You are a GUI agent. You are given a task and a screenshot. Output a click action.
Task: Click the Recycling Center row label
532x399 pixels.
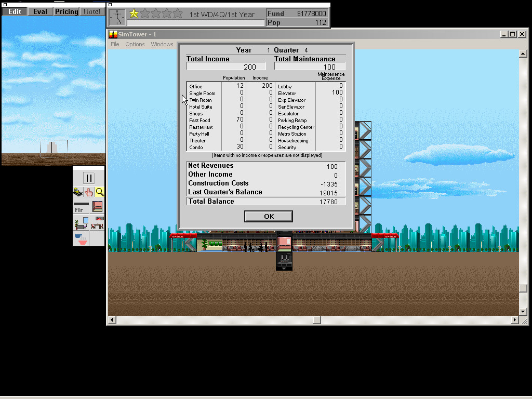296,127
